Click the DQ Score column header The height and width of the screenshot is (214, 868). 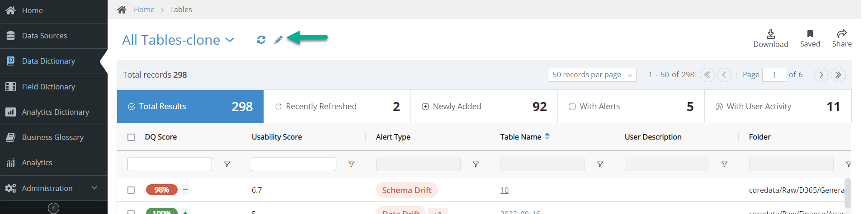point(161,137)
